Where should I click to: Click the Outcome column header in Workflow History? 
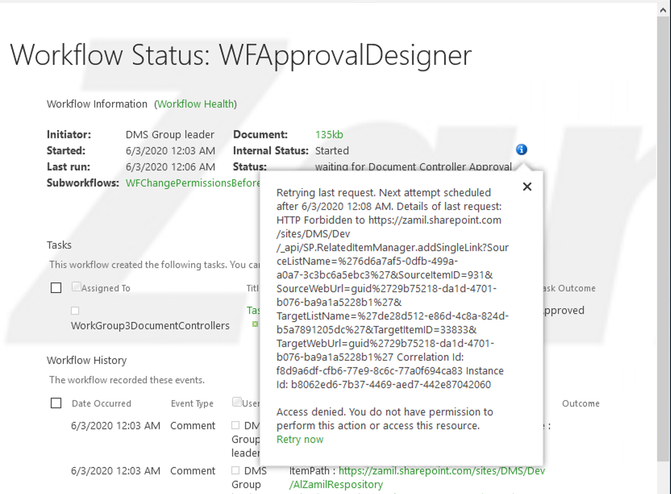[x=581, y=403]
